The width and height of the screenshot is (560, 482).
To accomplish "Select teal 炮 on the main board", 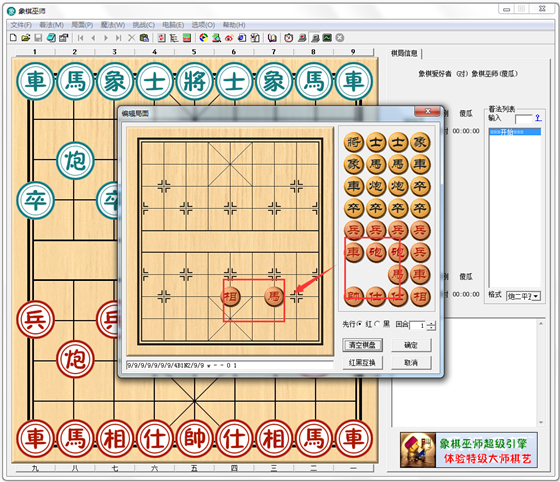I will [x=75, y=161].
